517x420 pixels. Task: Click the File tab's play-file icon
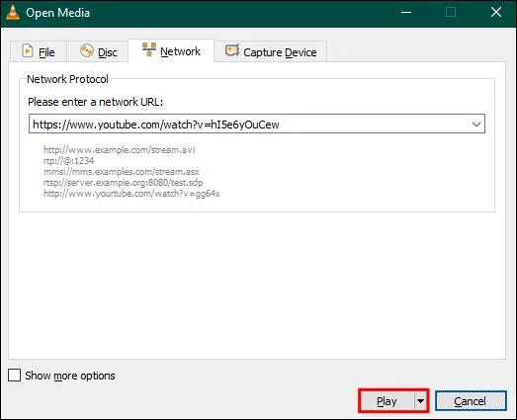click(x=28, y=50)
